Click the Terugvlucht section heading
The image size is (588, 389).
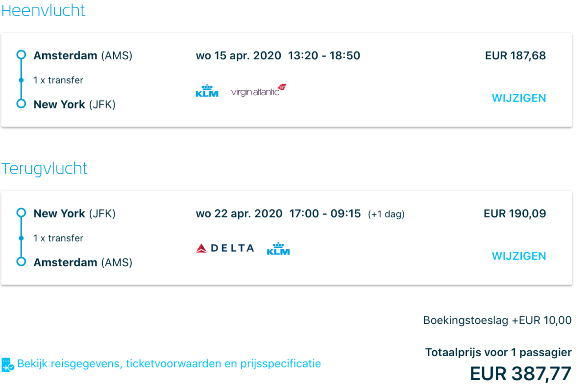45,169
